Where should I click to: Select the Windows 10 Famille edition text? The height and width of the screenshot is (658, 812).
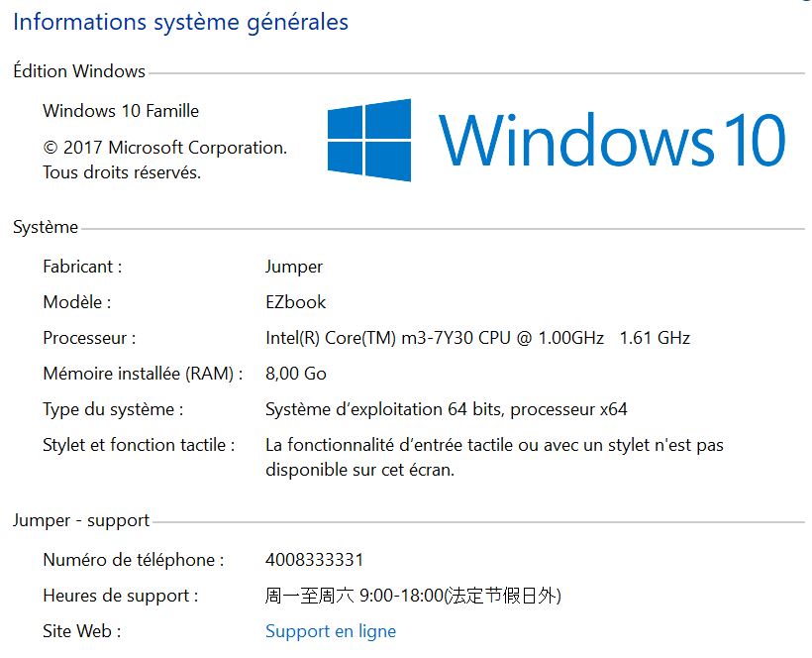(x=121, y=111)
